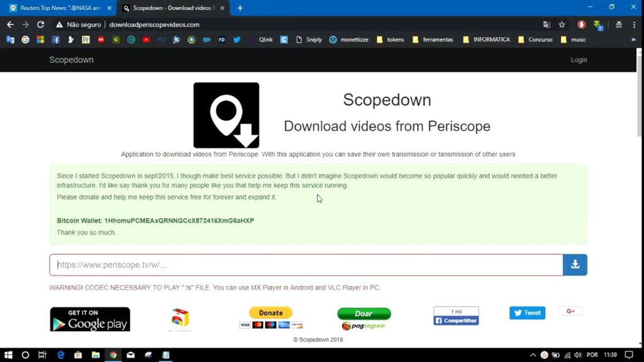
Task: Click the Periscope URL input field
Action: 306,265
